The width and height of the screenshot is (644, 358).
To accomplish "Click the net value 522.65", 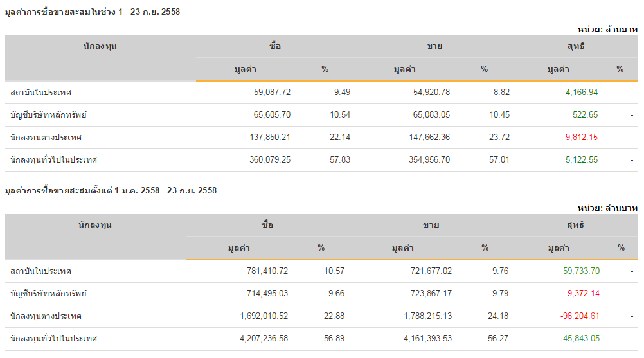I will pyautogui.click(x=585, y=115).
